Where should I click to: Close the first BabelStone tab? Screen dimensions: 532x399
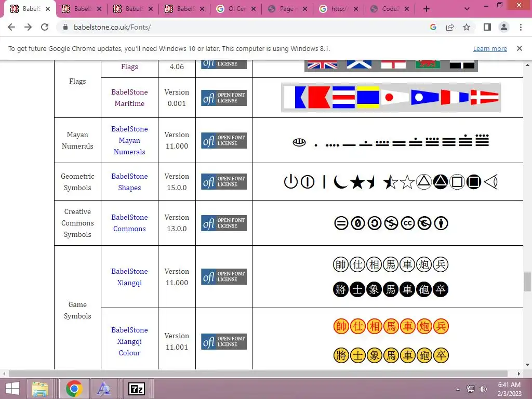(48, 9)
